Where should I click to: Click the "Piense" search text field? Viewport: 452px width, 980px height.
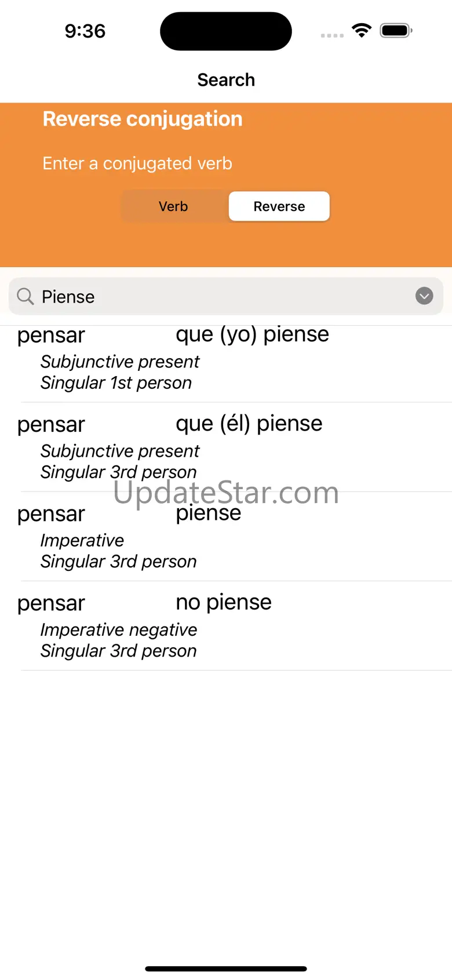[x=220, y=297]
